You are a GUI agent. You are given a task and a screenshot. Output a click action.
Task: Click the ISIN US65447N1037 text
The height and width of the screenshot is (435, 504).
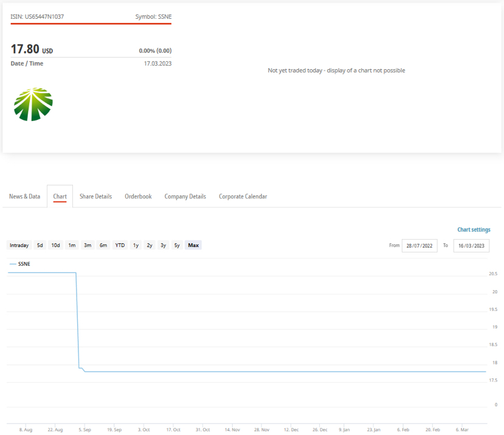point(37,17)
